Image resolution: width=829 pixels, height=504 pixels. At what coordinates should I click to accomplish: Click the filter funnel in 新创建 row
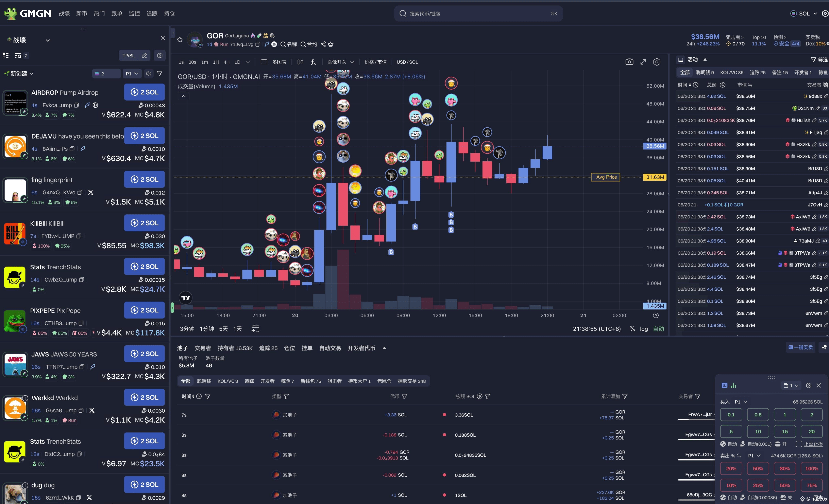click(160, 73)
